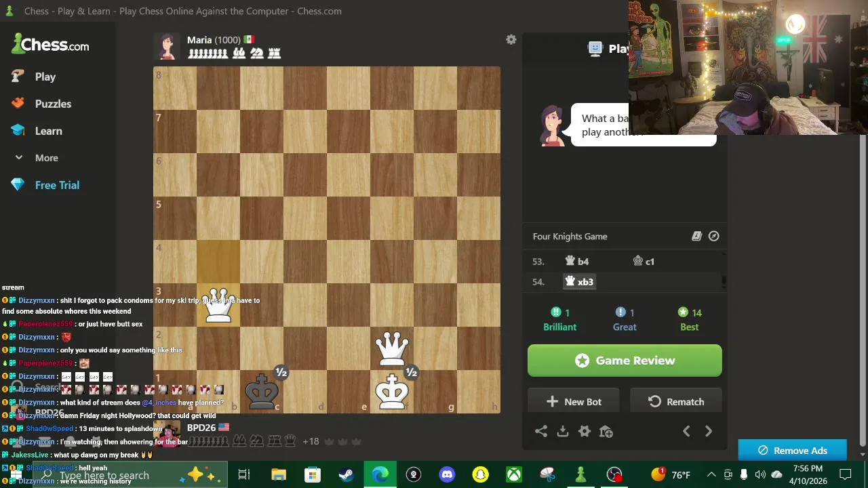Screen dimensions: 868x488
Task: Click the move list scrollbar
Action: [724, 279]
